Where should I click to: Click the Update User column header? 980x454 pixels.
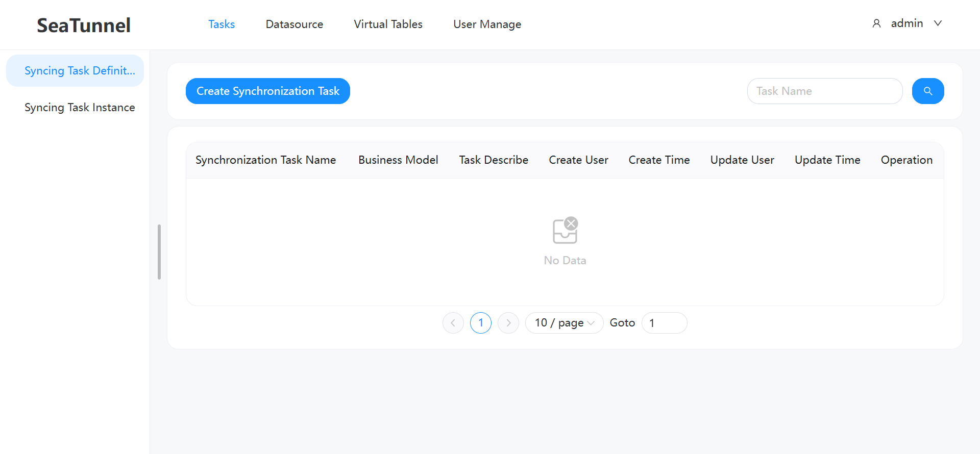(742, 160)
